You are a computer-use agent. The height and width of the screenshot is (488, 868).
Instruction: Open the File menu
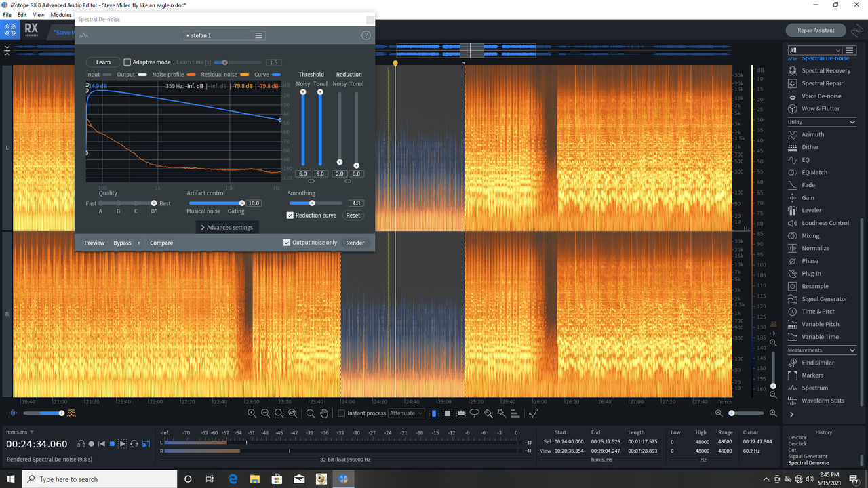7,14
